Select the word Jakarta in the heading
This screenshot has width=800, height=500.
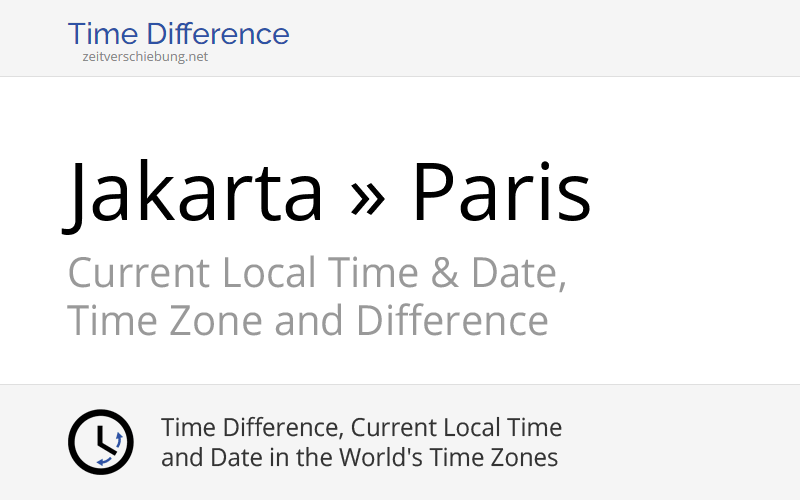pyautogui.click(x=196, y=194)
